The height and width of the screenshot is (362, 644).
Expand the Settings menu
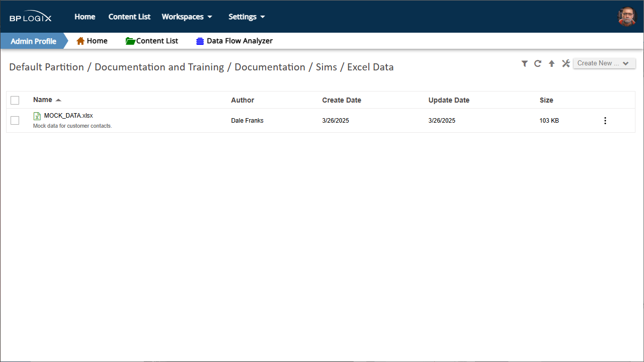[247, 17]
